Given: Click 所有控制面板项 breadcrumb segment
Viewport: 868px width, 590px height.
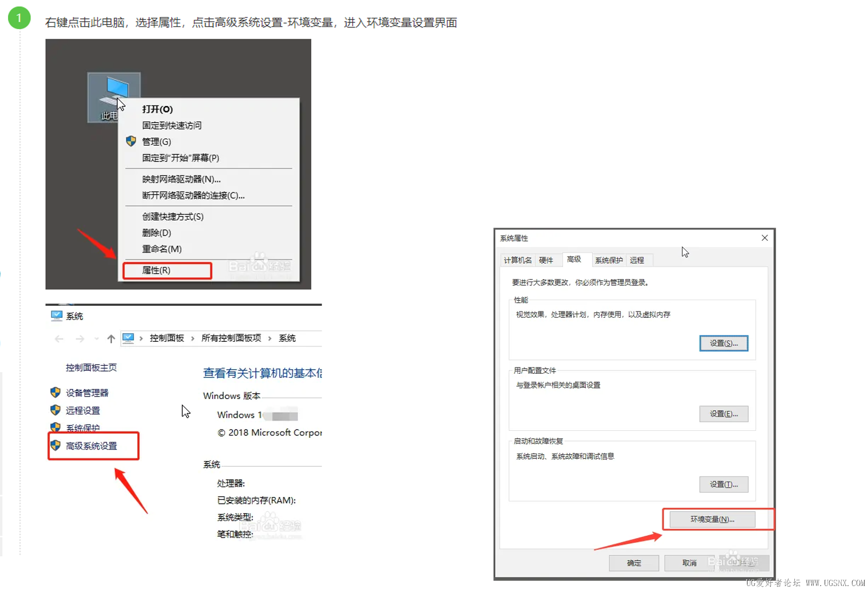Looking at the screenshot, I should pyautogui.click(x=231, y=338).
